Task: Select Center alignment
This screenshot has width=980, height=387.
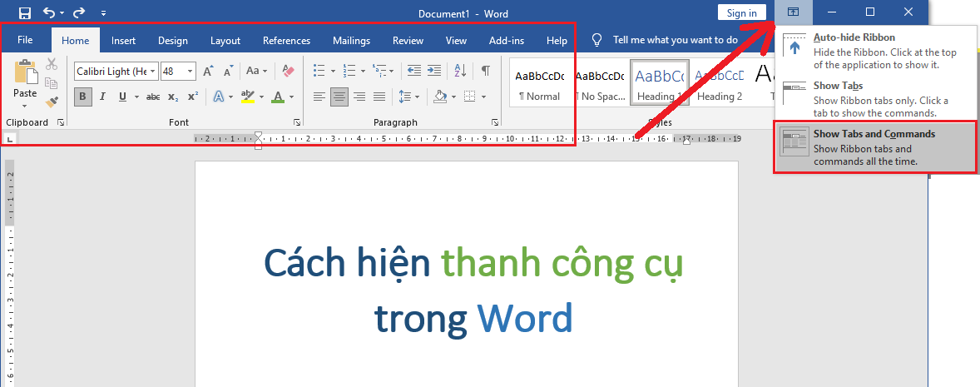Action: tap(339, 97)
